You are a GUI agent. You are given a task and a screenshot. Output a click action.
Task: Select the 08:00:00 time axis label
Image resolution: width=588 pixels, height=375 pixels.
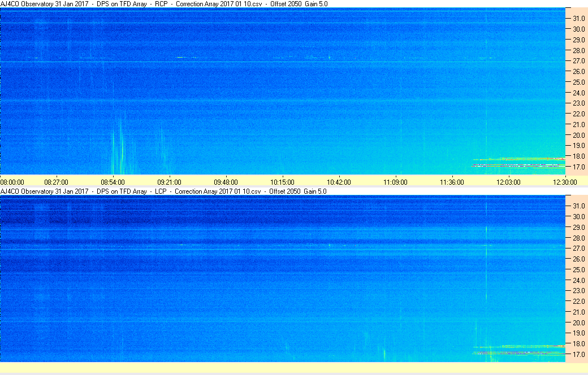(x=12, y=182)
